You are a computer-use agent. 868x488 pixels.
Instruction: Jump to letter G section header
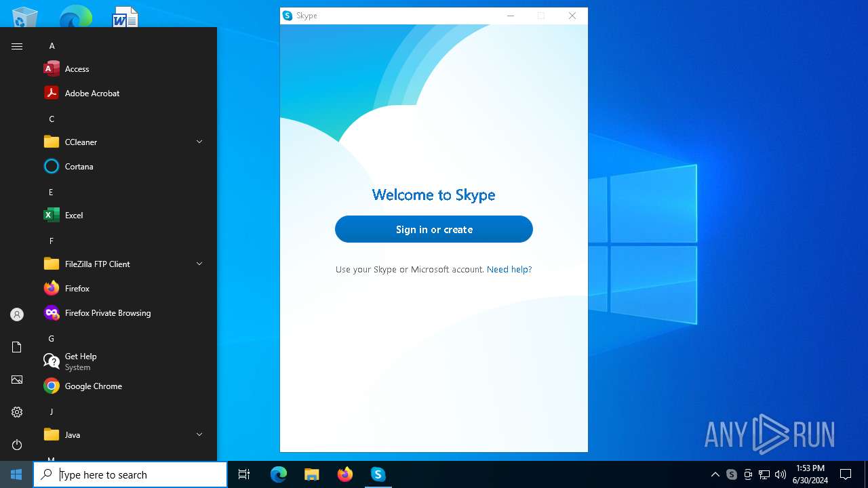[51, 338]
